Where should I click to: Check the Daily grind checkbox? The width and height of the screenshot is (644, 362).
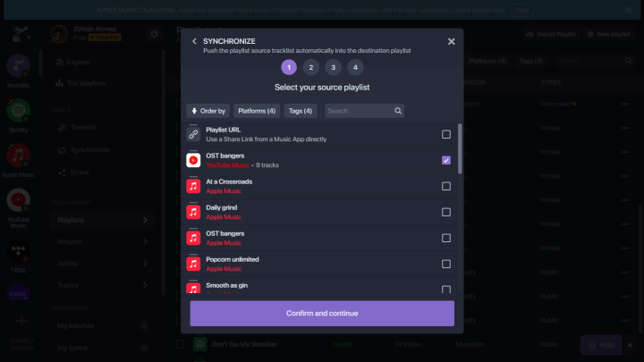tap(446, 212)
